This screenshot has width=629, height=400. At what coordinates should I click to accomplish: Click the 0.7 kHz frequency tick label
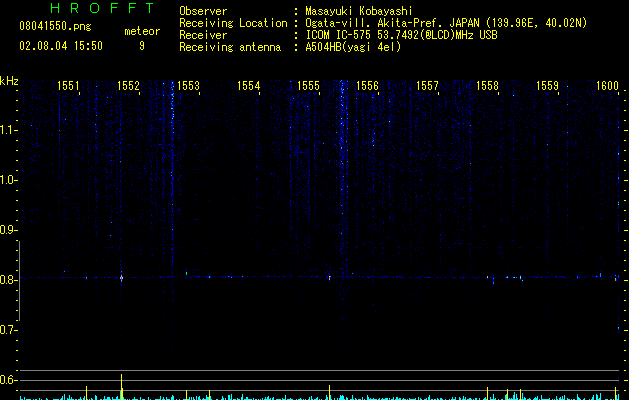pos(9,330)
